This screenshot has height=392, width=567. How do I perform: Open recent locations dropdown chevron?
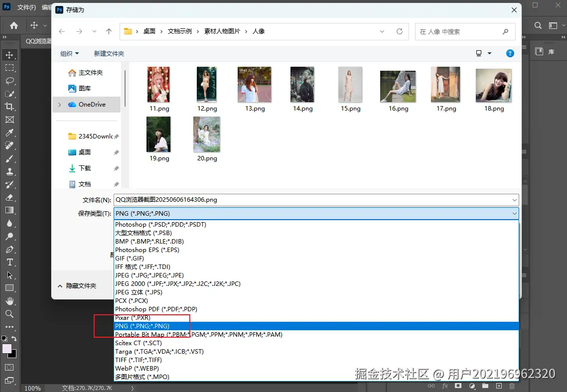[x=94, y=31]
